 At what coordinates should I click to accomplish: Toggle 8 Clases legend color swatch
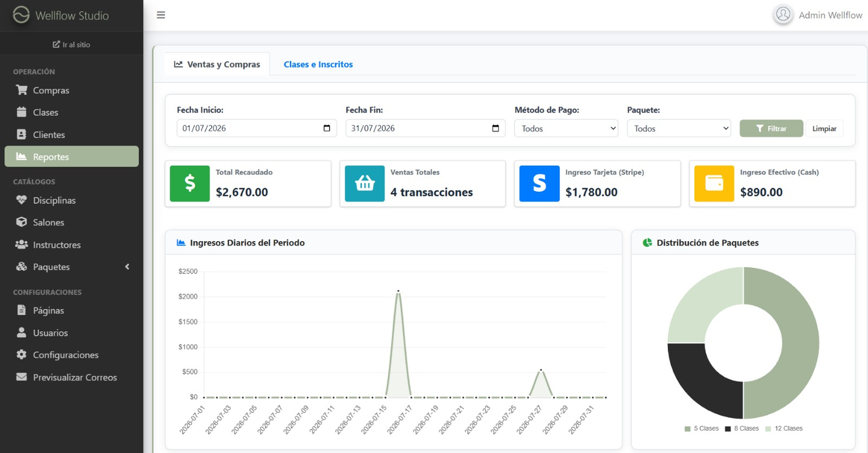[x=728, y=429]
